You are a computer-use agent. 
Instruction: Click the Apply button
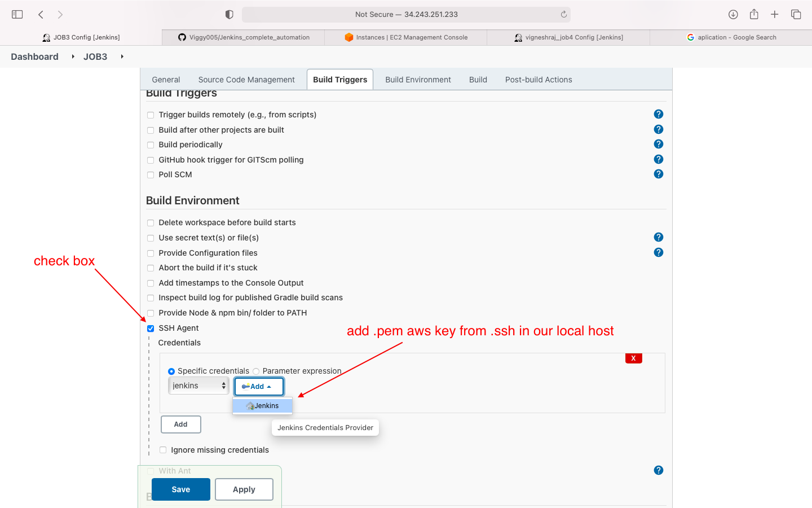244,489
